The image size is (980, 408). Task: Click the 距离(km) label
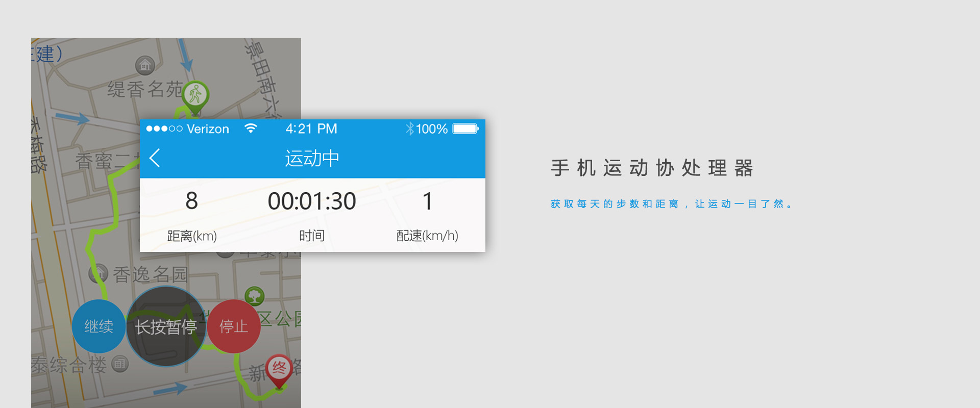[x=192, y=236]
